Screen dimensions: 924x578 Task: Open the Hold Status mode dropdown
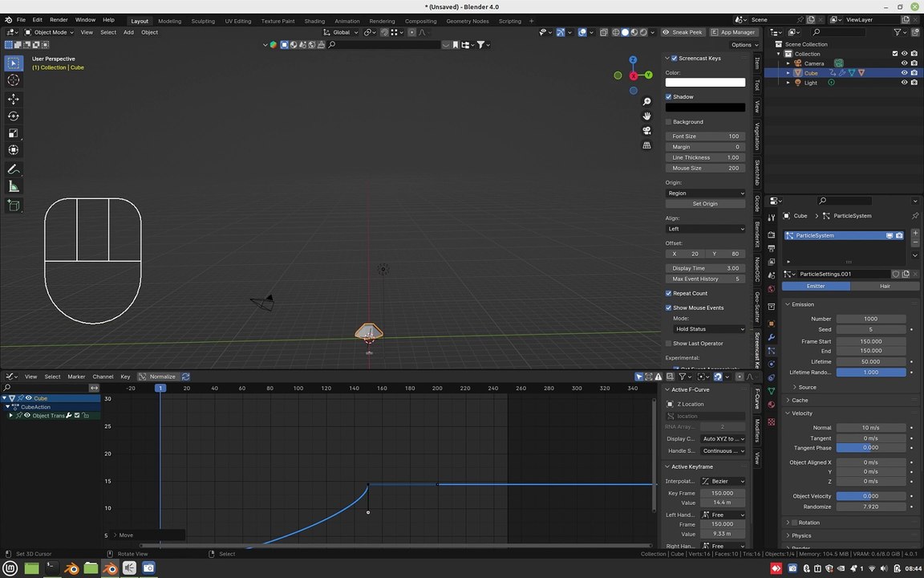point(709,329)
